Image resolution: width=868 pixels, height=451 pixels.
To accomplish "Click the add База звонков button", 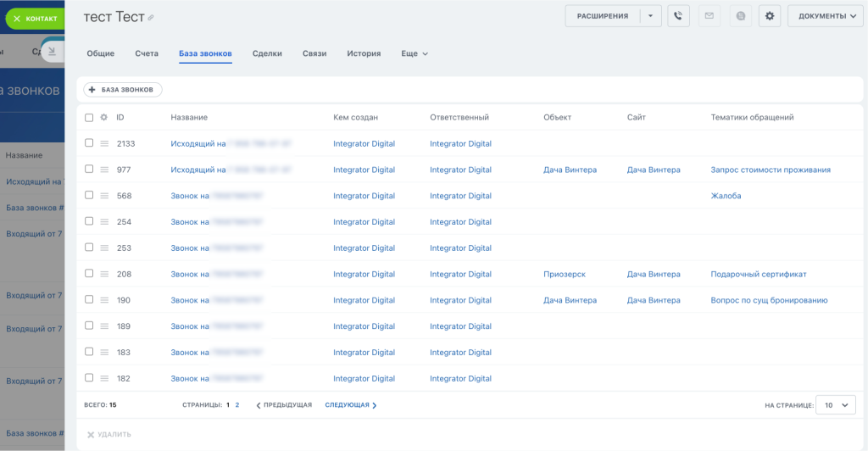I will tap(122, 90).
